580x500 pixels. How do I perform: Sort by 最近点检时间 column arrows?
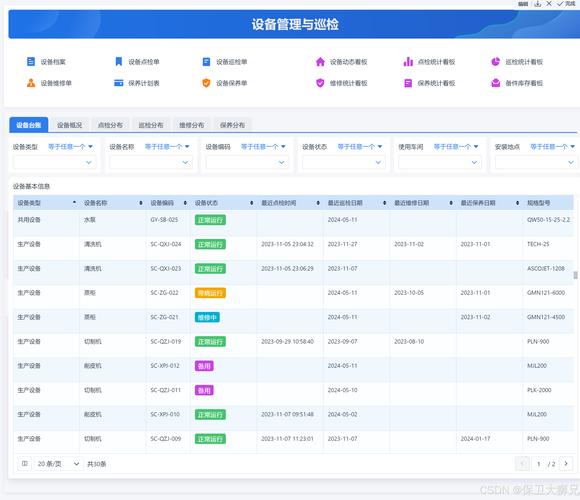(x=318, y=203)
